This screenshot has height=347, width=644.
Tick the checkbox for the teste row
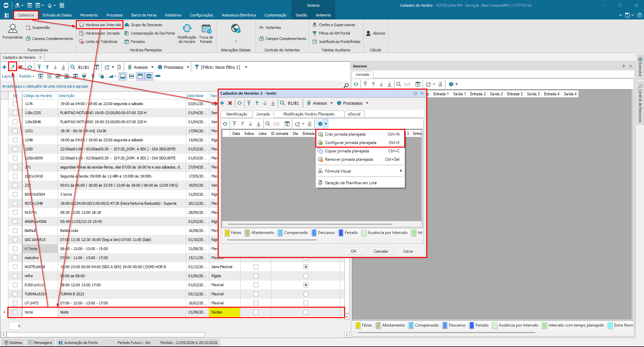coord(15,312)
